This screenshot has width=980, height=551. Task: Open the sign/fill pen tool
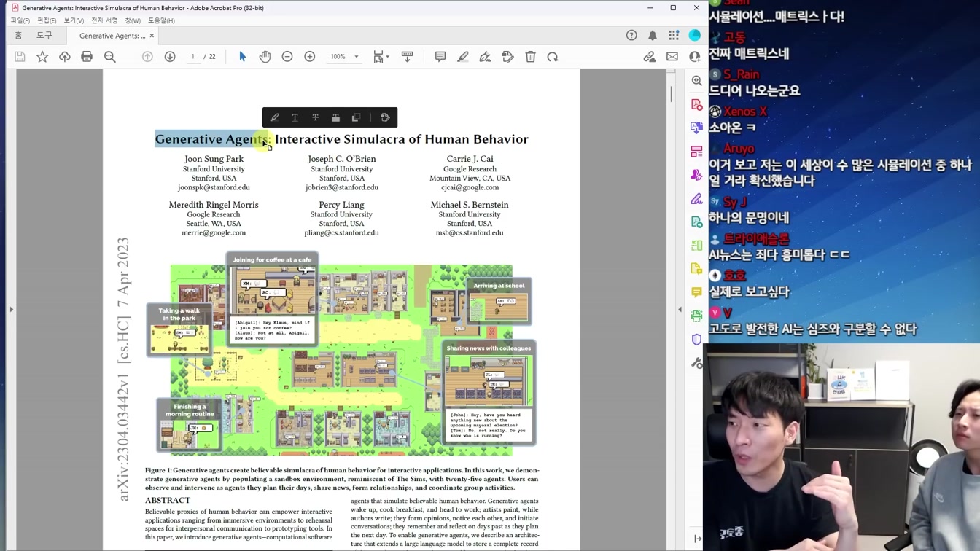point(485,57)
